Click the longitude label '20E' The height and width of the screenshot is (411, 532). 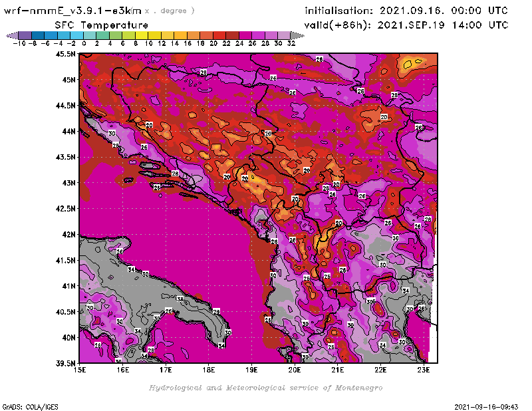(295, 370)
